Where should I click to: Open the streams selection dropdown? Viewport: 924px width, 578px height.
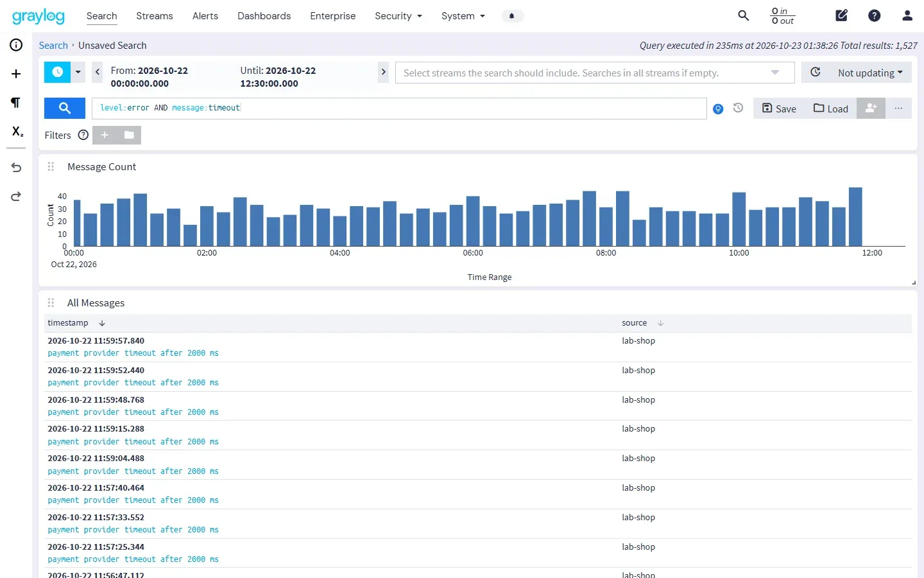595,73
